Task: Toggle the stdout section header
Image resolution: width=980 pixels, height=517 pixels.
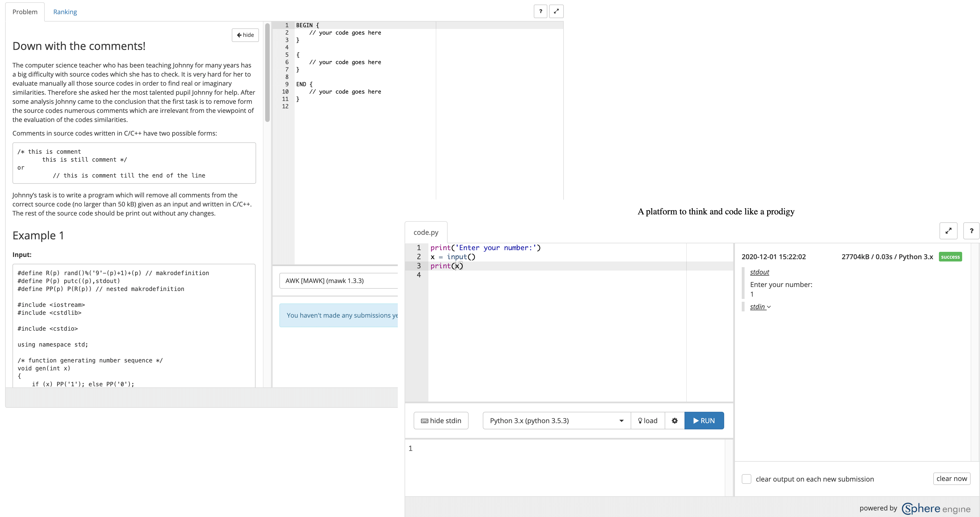Action: coord(759,272)
